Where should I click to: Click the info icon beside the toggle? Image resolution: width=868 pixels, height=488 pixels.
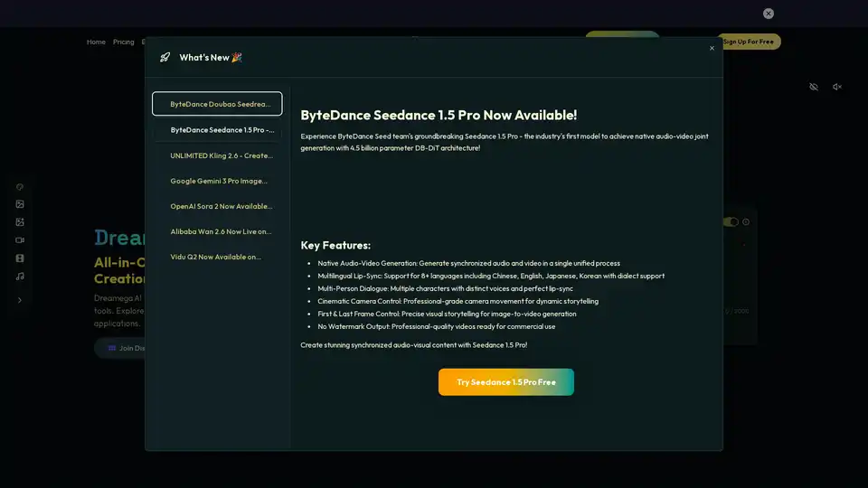click(746, 222)
